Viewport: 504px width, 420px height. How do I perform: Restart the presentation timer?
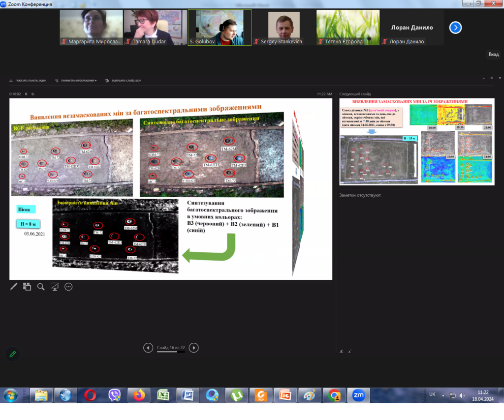click(33, 94)
